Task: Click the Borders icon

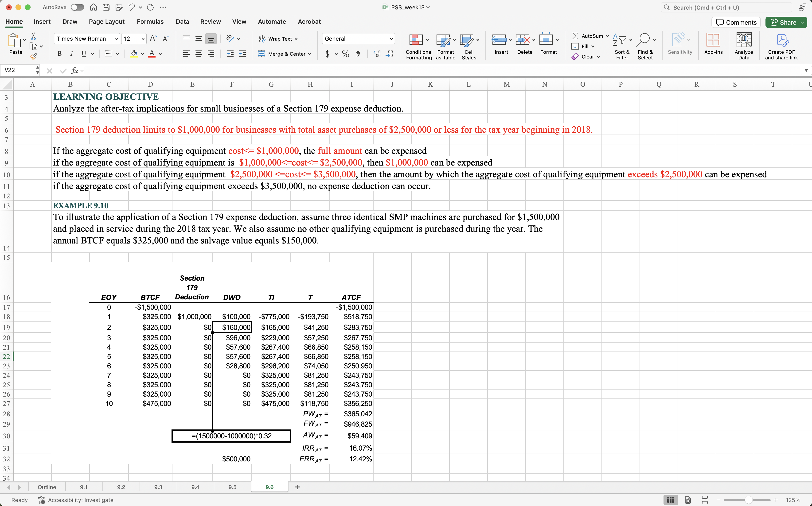Action: click(109, 54)
